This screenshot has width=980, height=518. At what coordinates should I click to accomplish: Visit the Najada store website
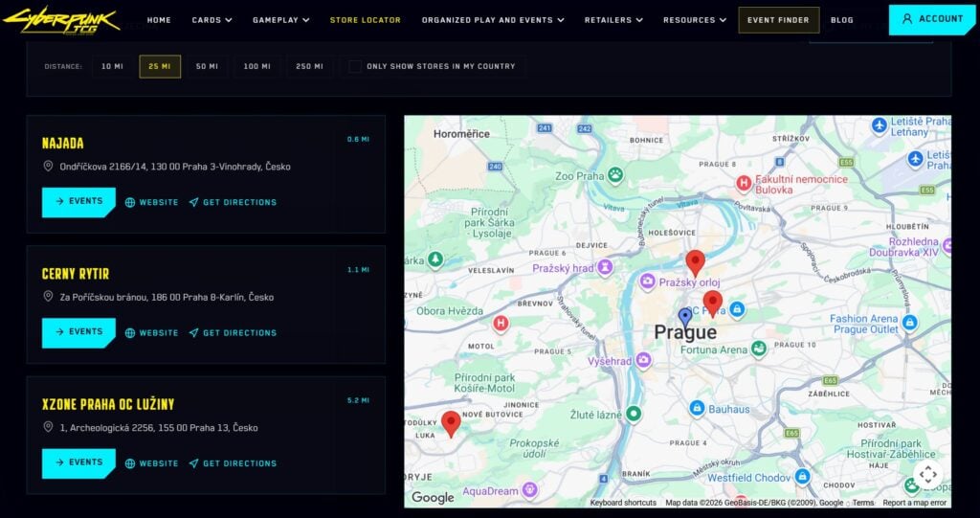coord(152,202)
